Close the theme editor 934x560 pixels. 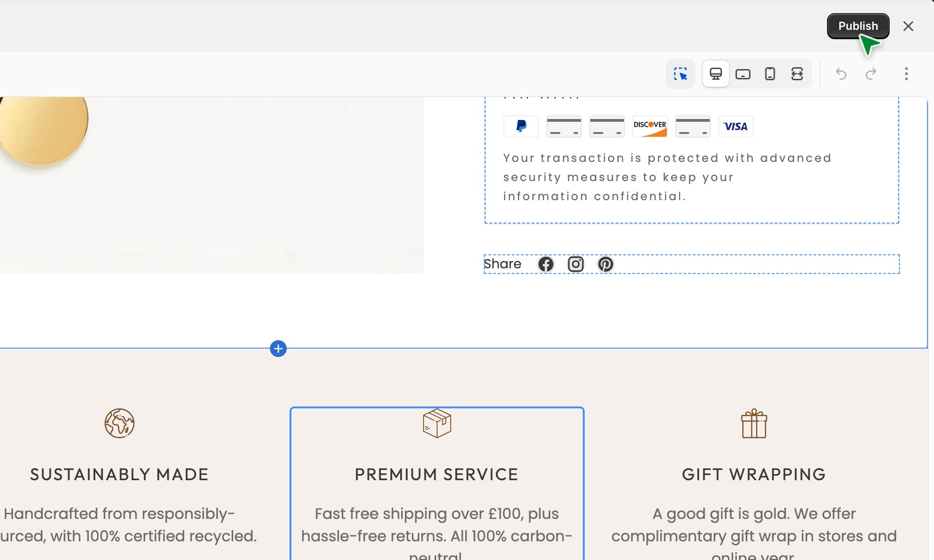[x=908, y=26]
